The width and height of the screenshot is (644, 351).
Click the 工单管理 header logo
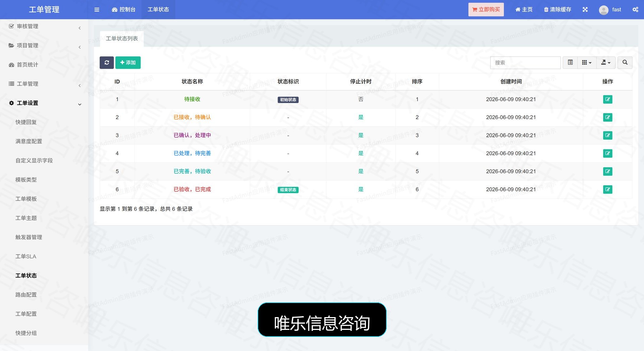[44, 9]
